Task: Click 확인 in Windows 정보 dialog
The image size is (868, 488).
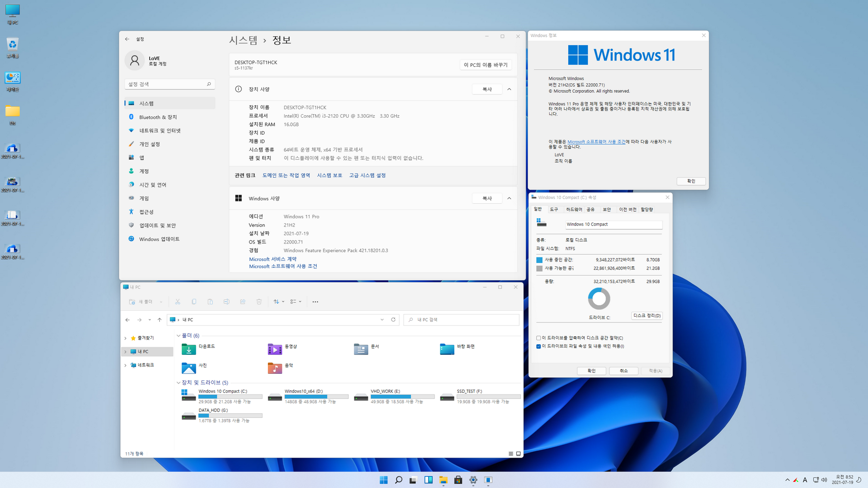Action: pos(691,181)
